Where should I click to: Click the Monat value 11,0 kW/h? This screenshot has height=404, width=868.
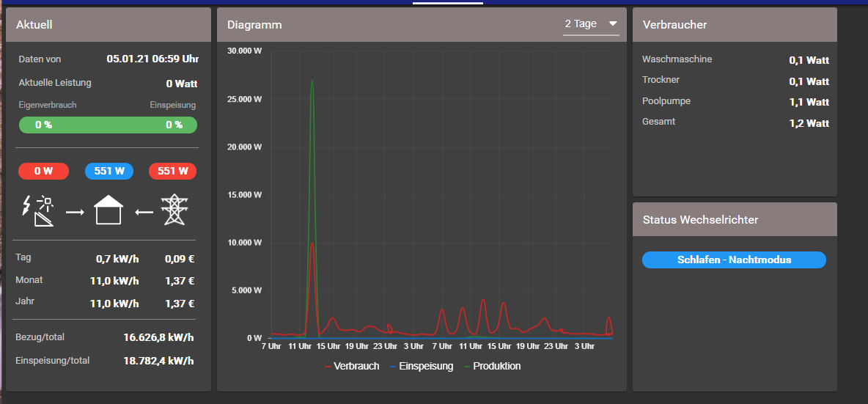point(114,281)
